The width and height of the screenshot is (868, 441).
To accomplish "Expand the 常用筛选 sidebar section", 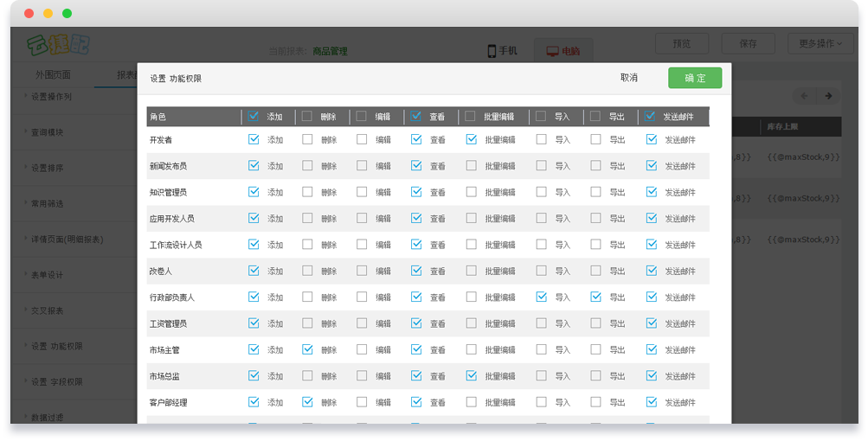I will click(47, 203).
